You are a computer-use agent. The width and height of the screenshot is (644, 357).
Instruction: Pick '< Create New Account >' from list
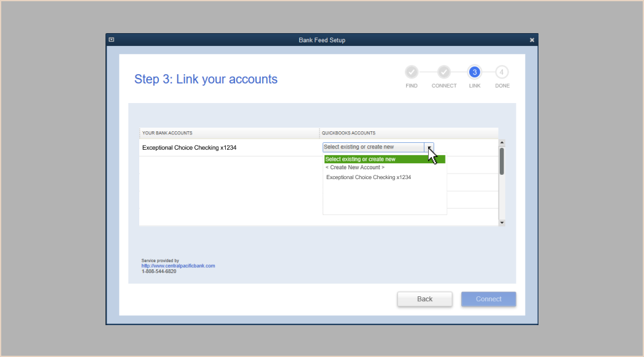coord(355,167)
